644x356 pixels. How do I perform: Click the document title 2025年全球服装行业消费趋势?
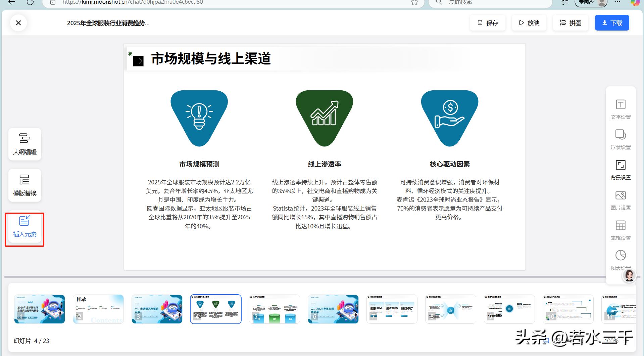pyautogui.click(x=108, y=23)
